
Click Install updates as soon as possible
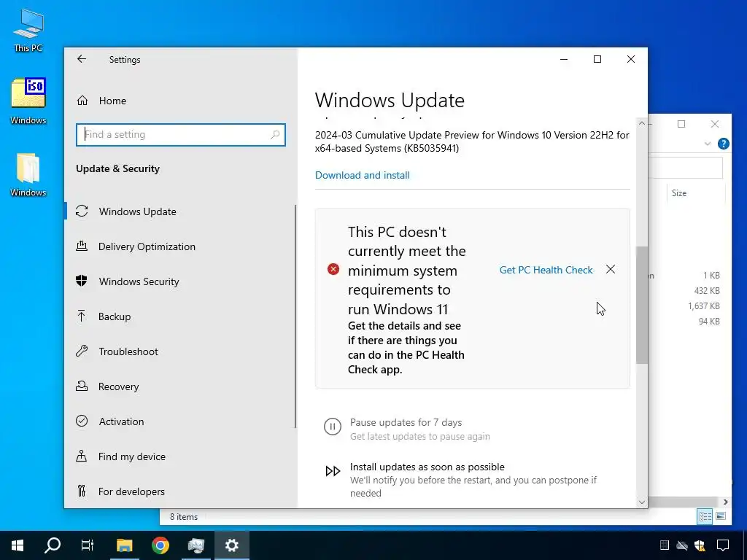(x=427, y=467)
